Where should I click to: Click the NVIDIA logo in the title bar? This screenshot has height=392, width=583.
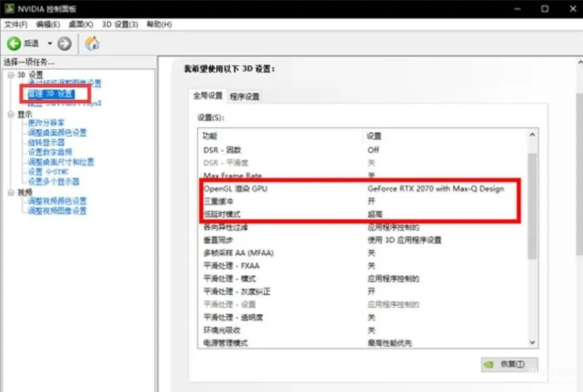(10, 8)
